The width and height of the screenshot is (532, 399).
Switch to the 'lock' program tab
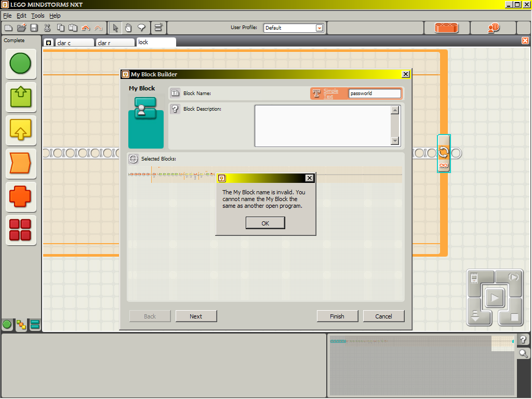[156, 42]
